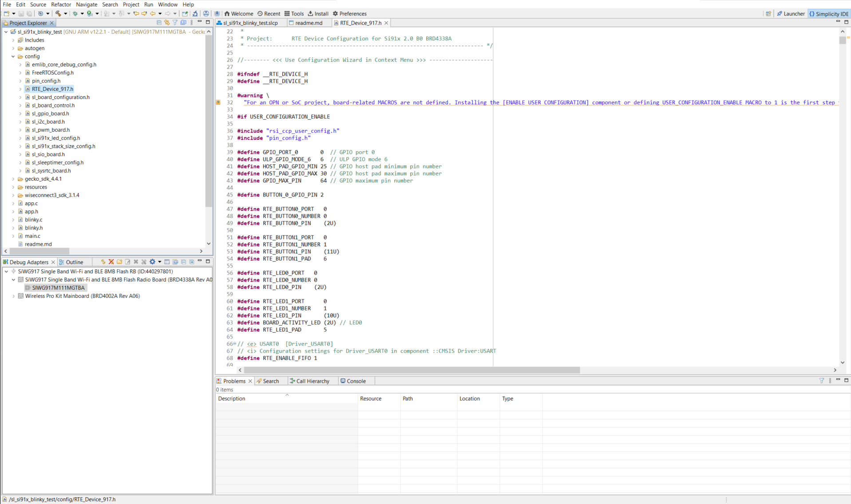Open the Filter icon in Project Explorer
The image size is (851, 504).
(175, 23)
